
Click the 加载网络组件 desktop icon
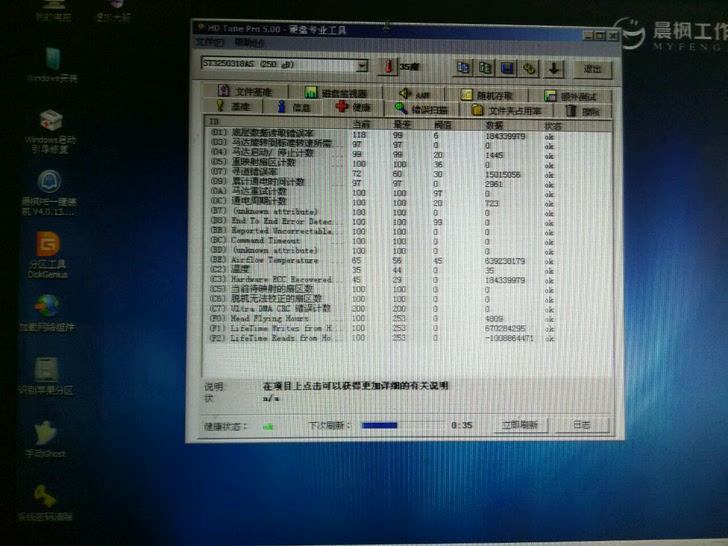pos(46,314)
